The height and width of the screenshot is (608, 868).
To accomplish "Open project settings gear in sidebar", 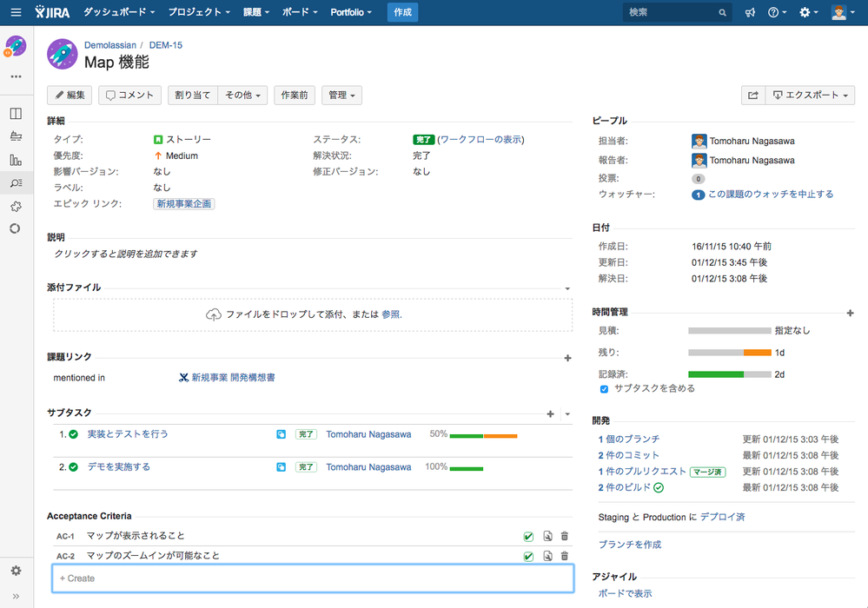I will pos(16,571).
